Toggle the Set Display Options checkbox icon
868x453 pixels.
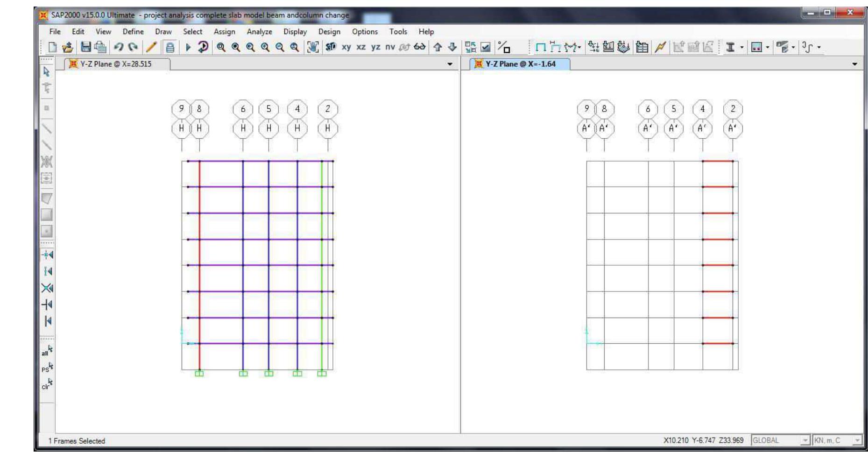(x=486, y=47)
